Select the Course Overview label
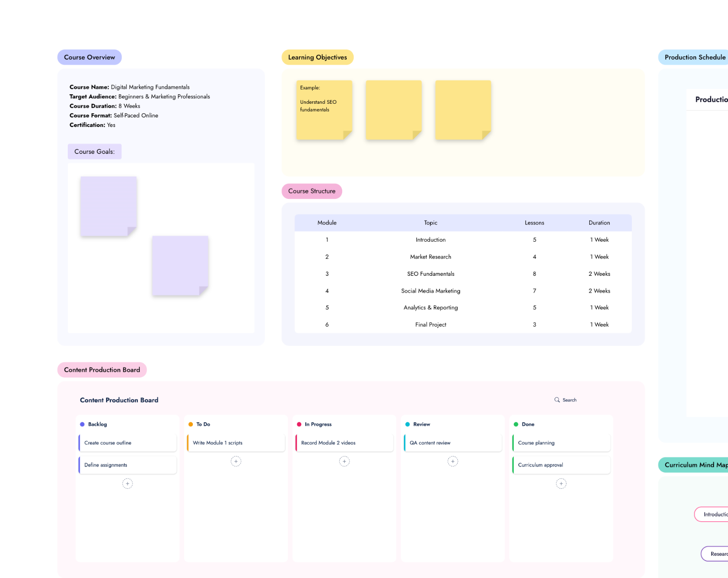 tap(90, 57)
